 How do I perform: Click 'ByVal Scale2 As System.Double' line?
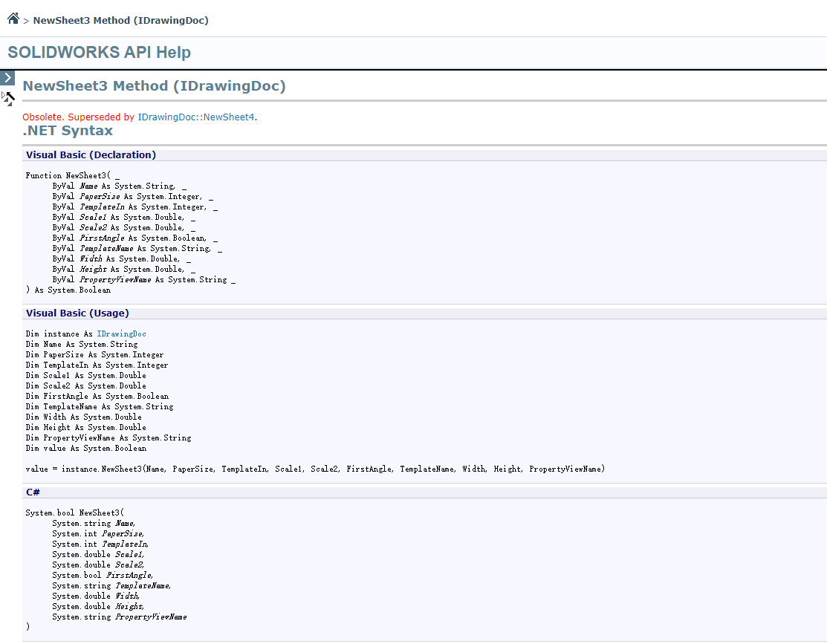pos(123,228)
